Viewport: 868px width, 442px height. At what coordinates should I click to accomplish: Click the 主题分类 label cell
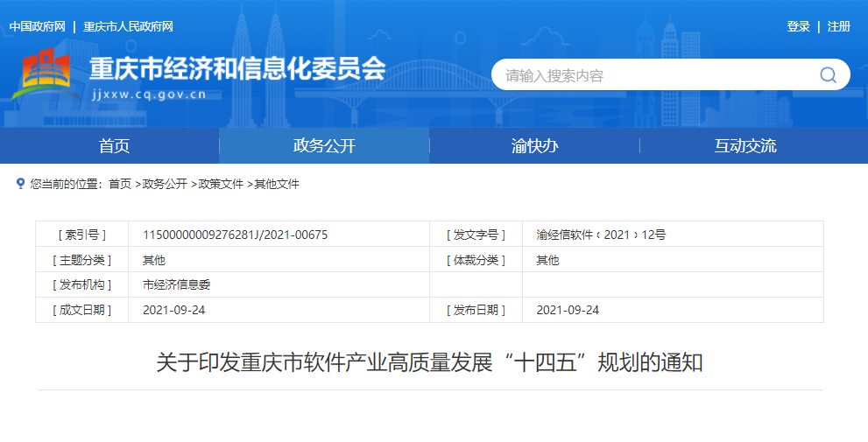[82, 260]
